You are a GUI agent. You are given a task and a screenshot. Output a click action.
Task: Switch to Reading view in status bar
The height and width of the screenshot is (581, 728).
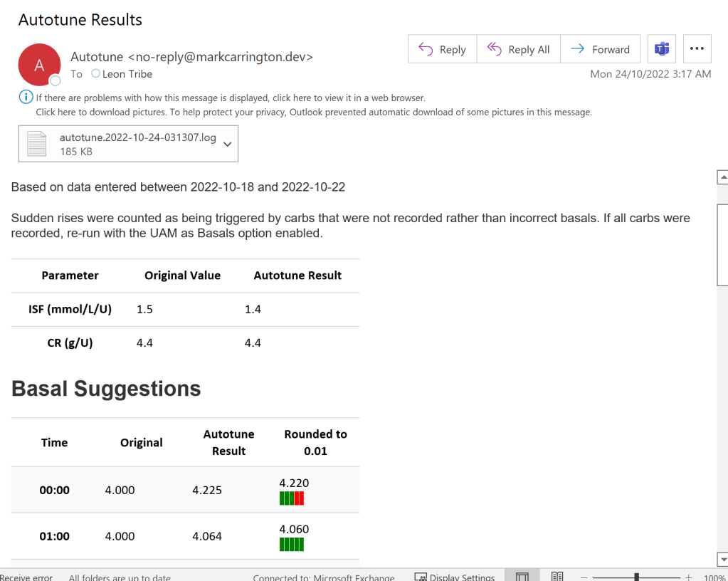click(x=557, y=576)
